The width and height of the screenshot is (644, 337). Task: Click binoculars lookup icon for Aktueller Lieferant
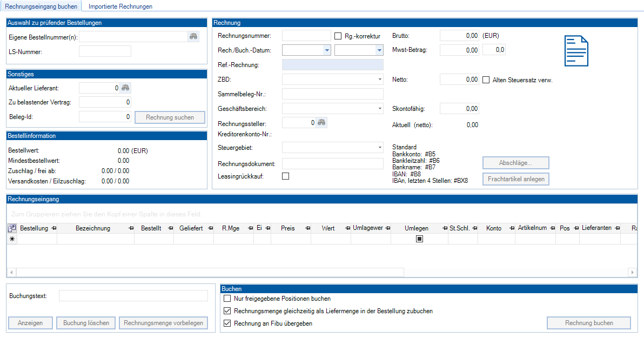125,88
